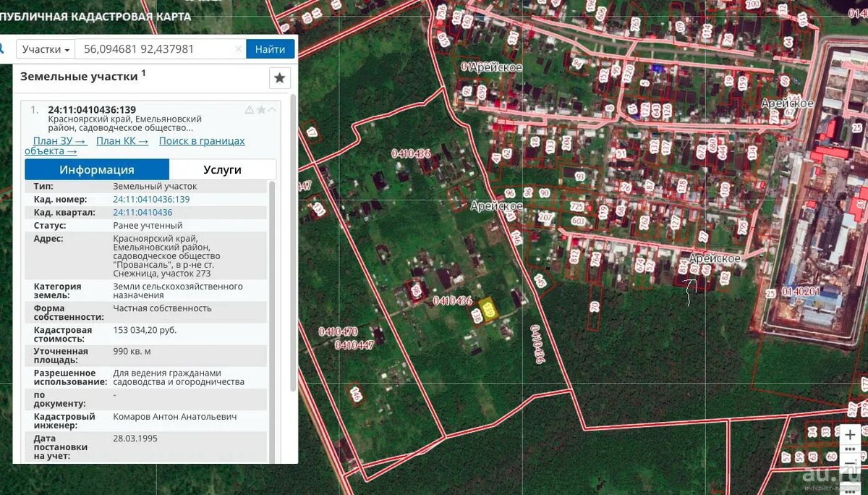Click status value Ранее учтенный
Viewport: 868px width, 495px height.
click(148, 225)
